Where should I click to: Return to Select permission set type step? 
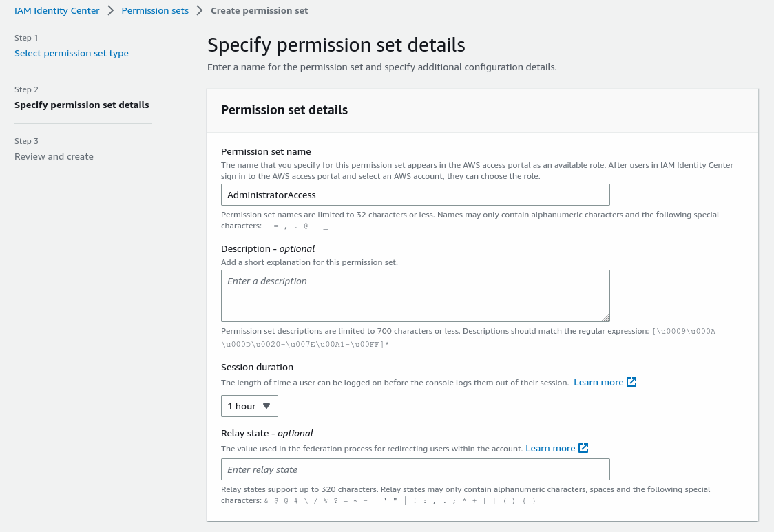(x=71, y=53)
